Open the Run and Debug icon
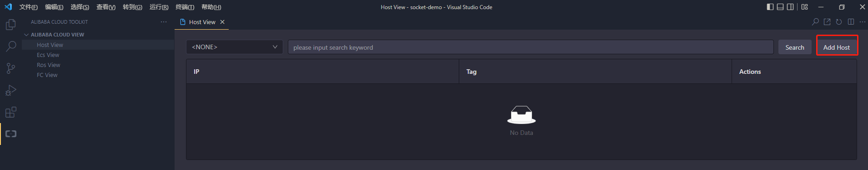868x170 pixels. 11,90
